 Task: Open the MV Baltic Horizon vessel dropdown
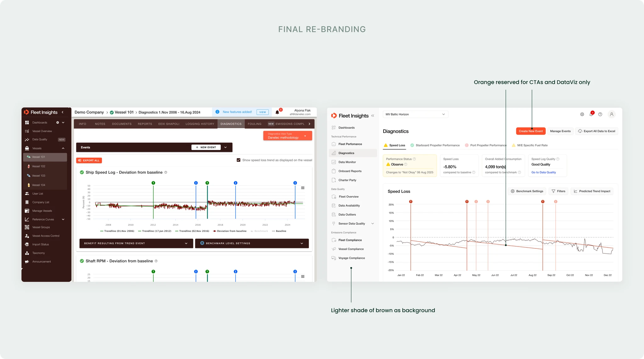click(415, 114)
